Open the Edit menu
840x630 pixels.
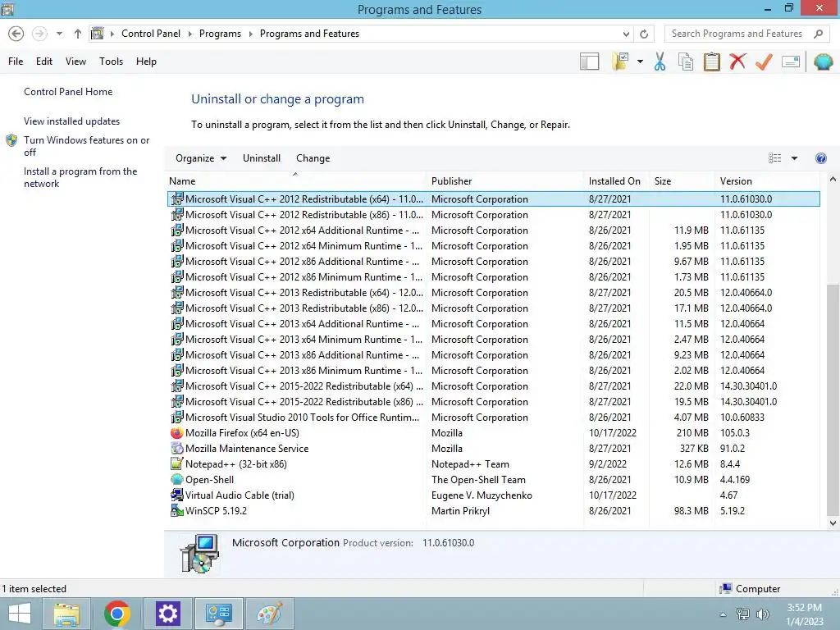pyautogui.click(x=44, y=62)
